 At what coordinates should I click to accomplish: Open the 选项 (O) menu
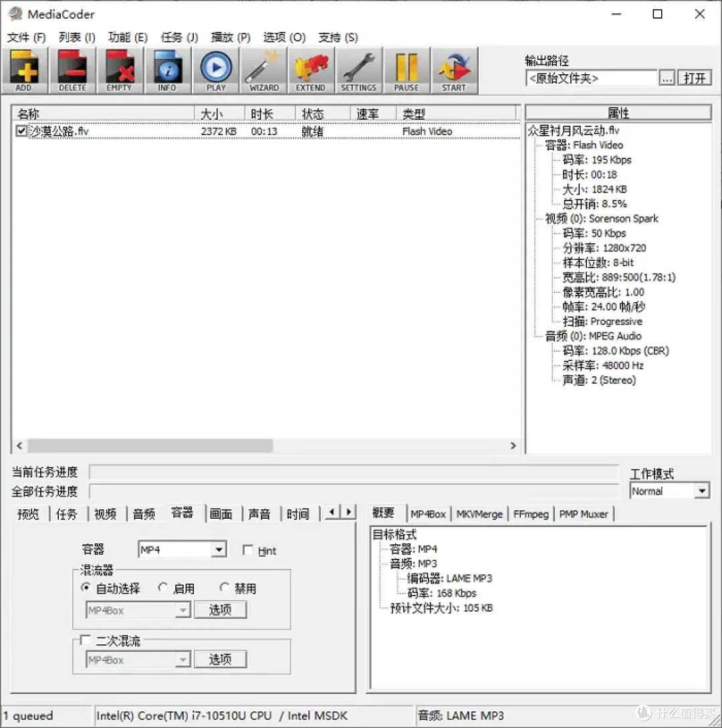(x=284, y=37)
